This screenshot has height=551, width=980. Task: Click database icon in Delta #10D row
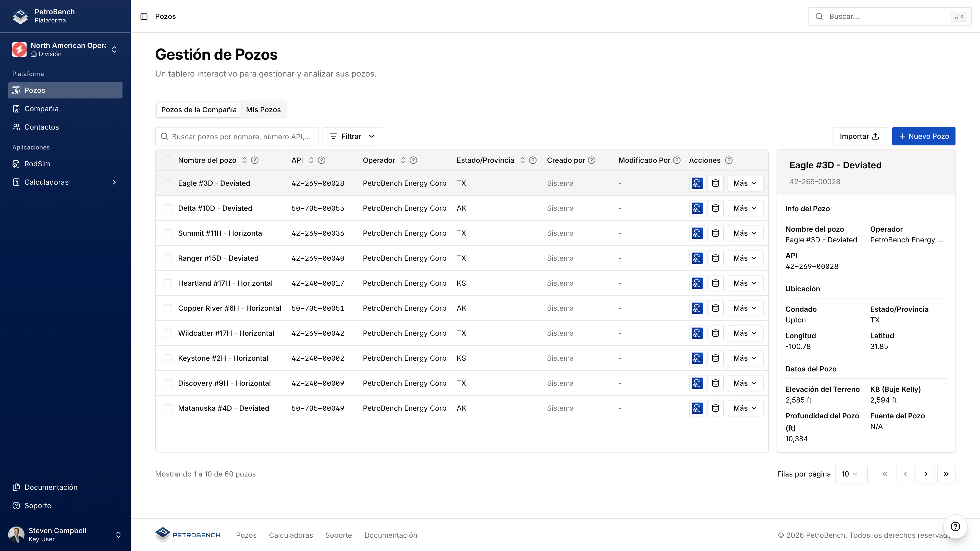[715, 208]
